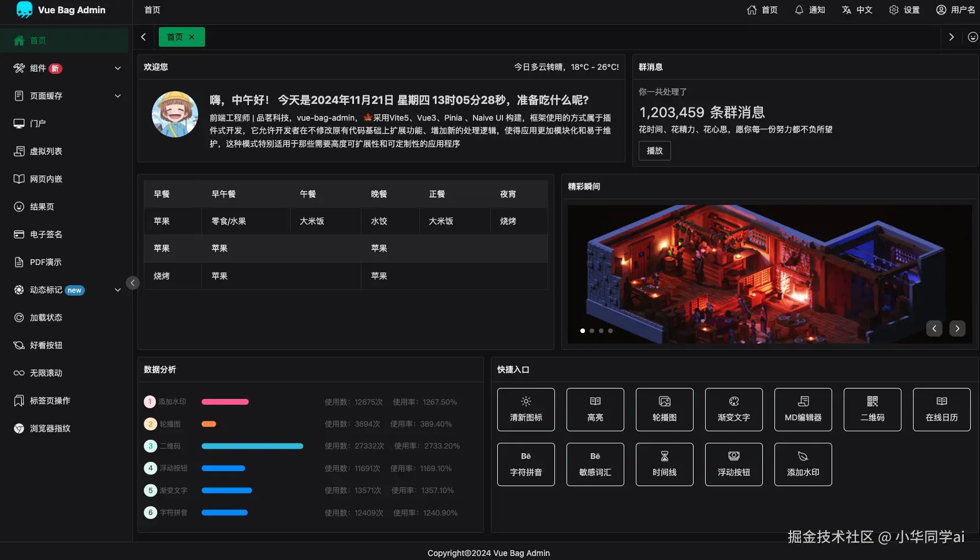Click the orange 轮播图 usage bar
Image resolution: width=980 pixels, height=560 pixels.
coord(209,424)
